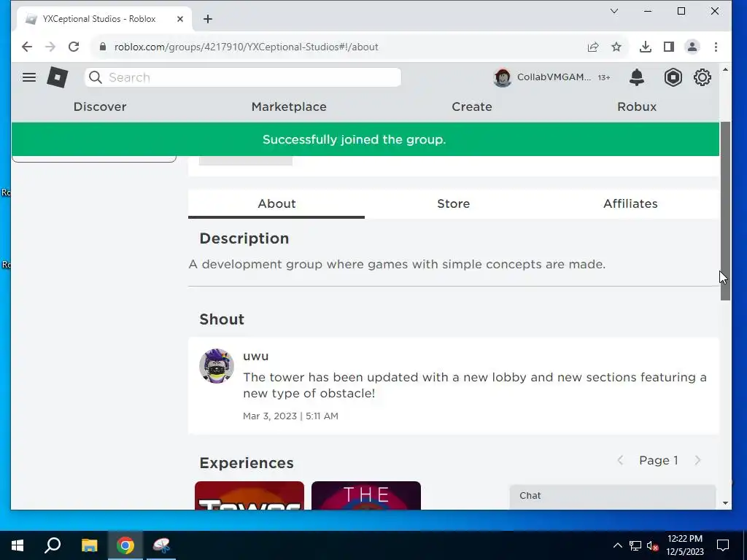This screenshot has height=560, width=747.
Task: Open the Windows Start menu
Action: pyautogui.click(x=18, y=545)
